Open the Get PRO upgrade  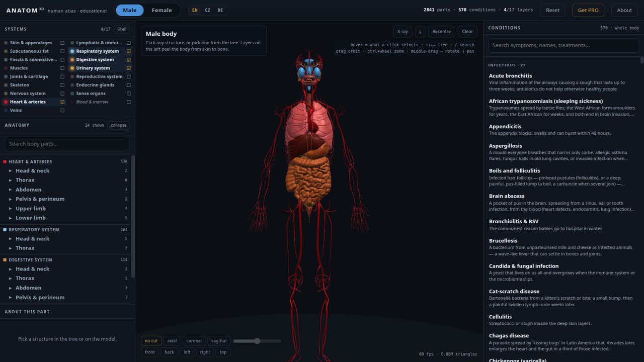pos(588,10)
